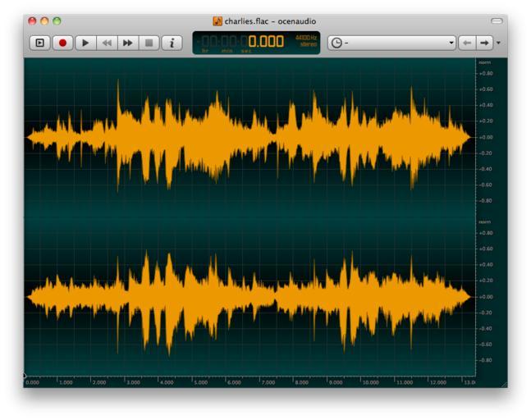Click the 7.000 mark on the timeline ruler

tap(268, 381)
